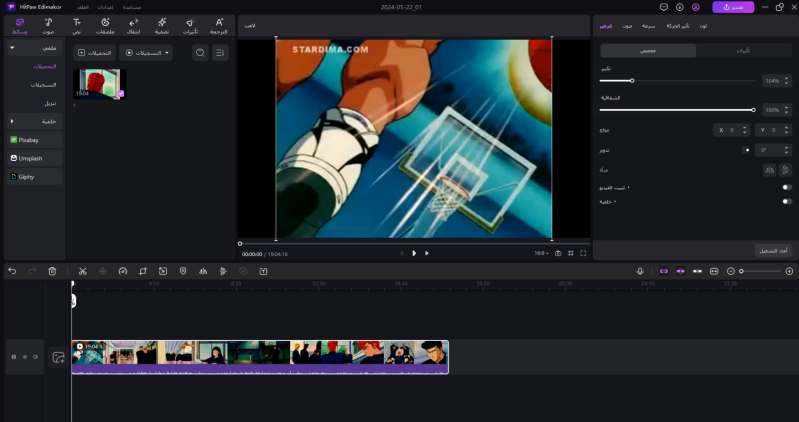This screenshot has width=799, height=422.
Task: Open the Unsplash stock source
Action: 35,158
